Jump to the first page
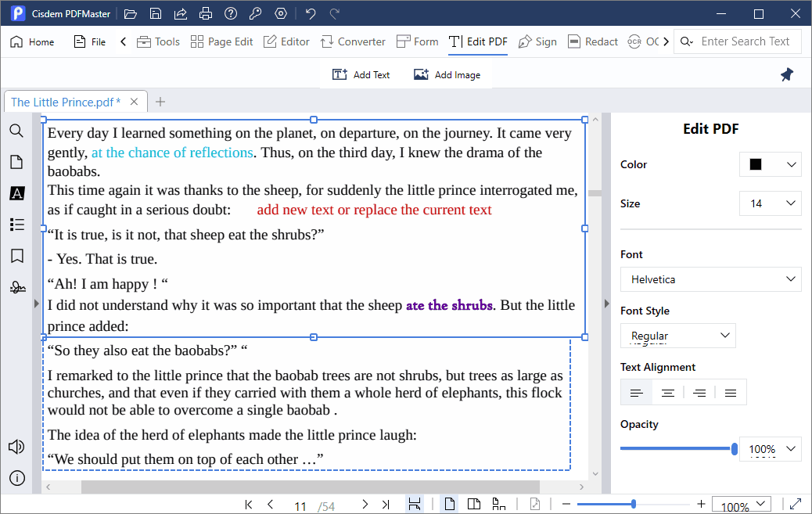 tap(249, 504)
